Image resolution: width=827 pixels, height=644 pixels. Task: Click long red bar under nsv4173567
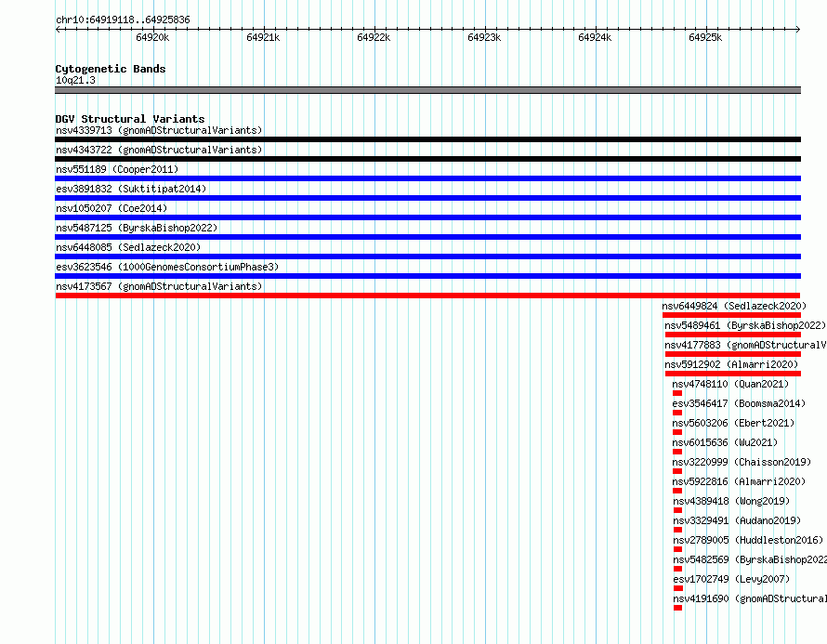click(x=427, y=296)
